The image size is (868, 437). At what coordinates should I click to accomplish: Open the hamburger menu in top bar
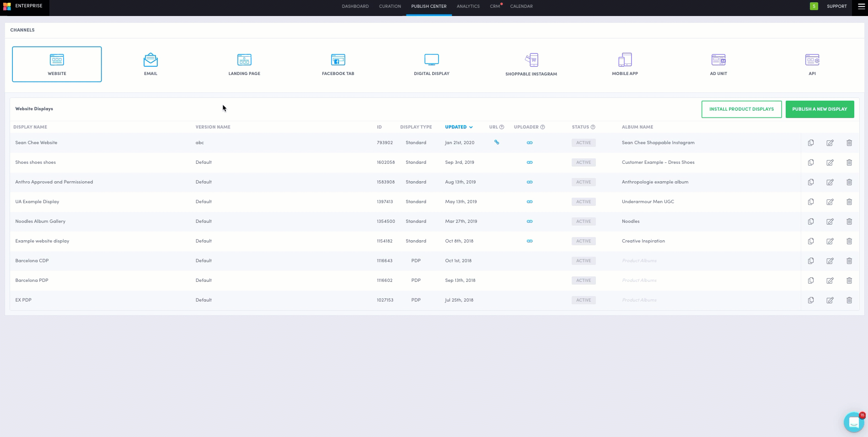[x=861, y=6]
